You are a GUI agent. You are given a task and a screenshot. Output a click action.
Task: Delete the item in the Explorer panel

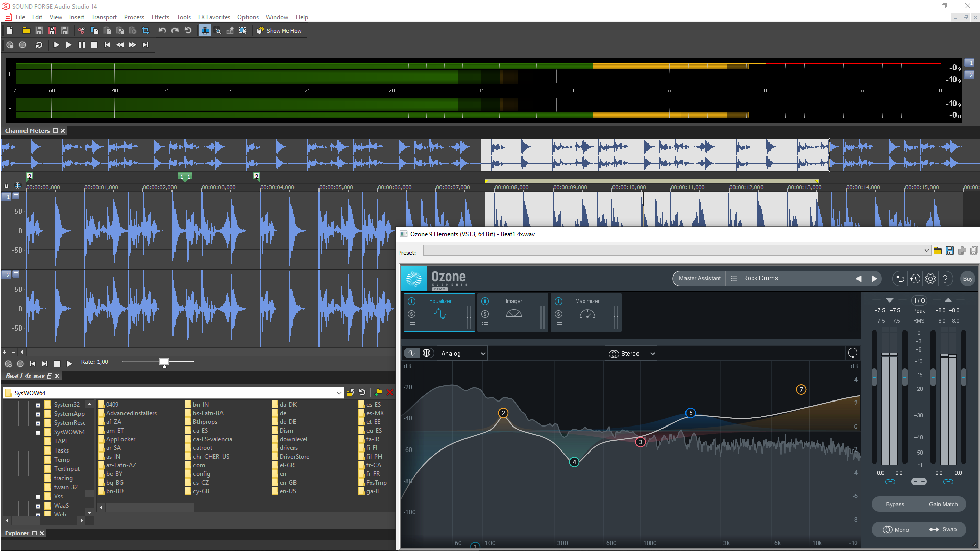coord(390,392)
